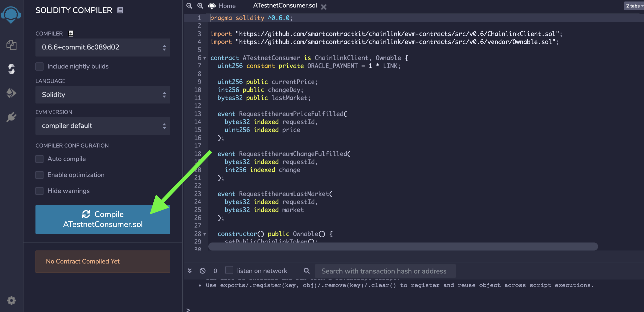
Task: Click the zoom out magnifier icon
Action: click(189, 6)
